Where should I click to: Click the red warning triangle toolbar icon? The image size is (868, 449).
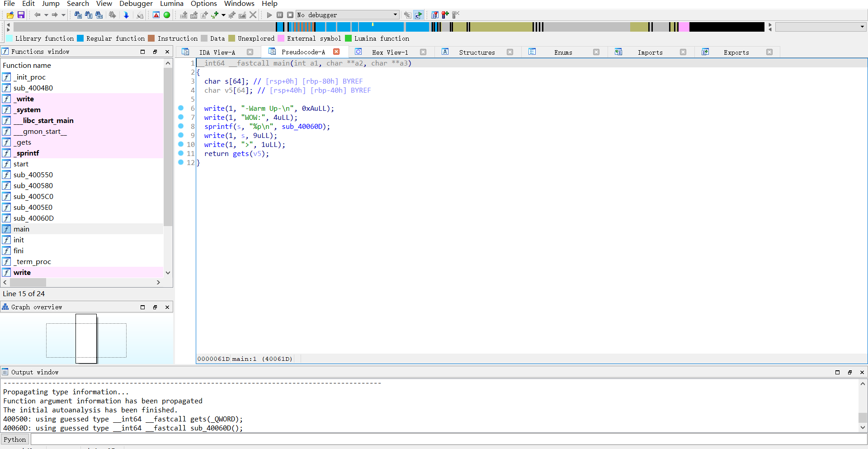click(156, 15)
